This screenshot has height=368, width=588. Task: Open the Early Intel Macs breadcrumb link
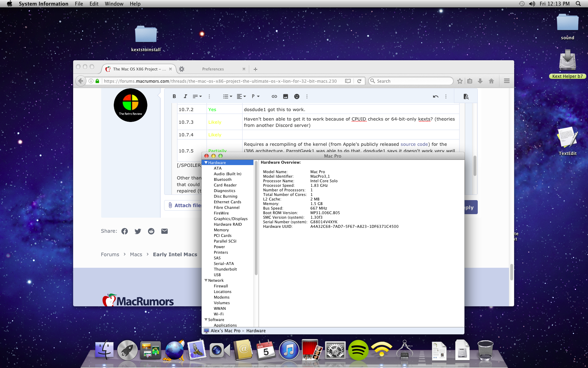click(x=175, y=254)
